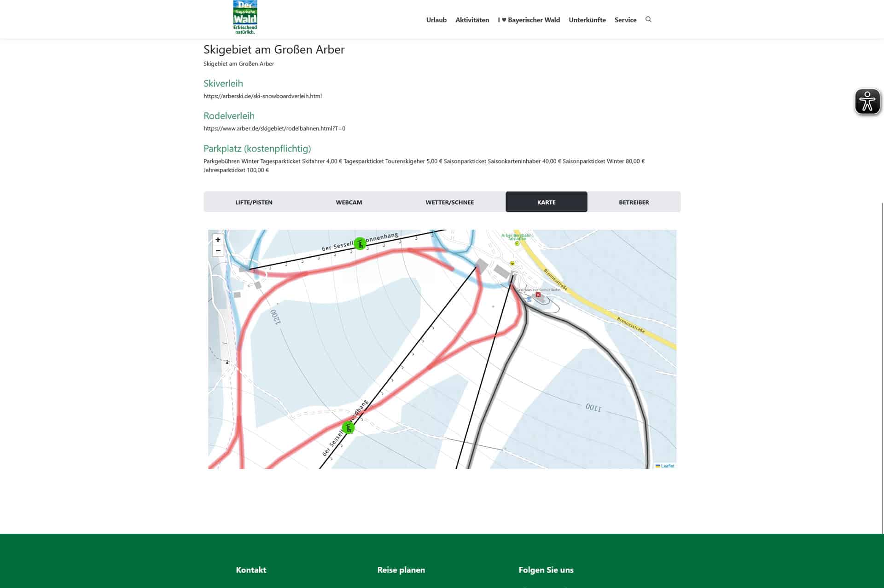884x588 pixels.
Task: Zoom in on the map
Action: (x=218, y=240)
